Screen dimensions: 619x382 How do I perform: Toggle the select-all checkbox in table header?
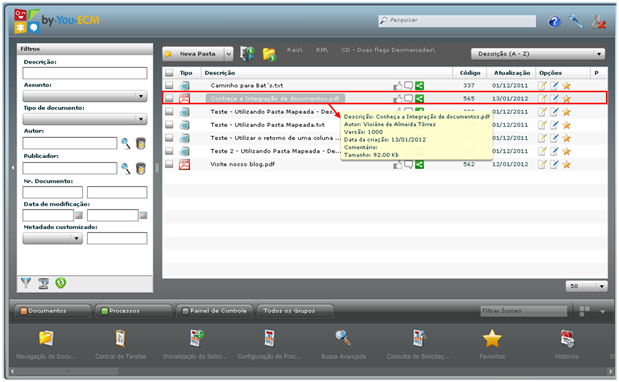coord(169,73)
